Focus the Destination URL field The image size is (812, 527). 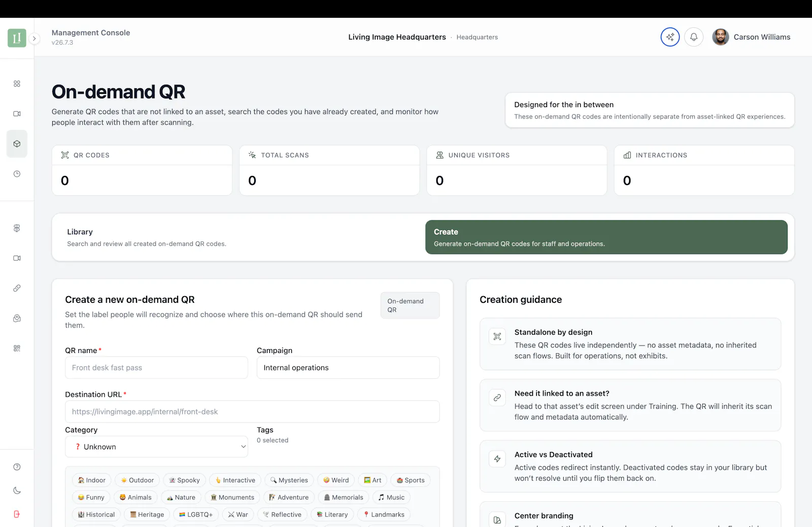(252, 412)
